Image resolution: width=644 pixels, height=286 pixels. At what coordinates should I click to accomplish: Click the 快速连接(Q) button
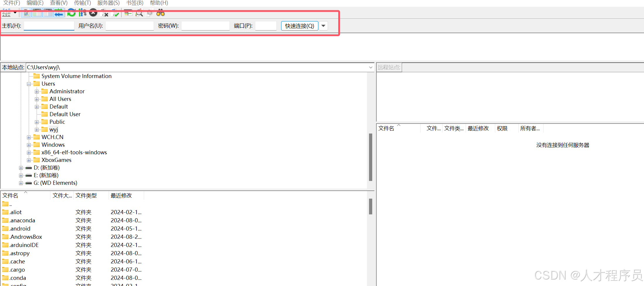tap(300, 26)
